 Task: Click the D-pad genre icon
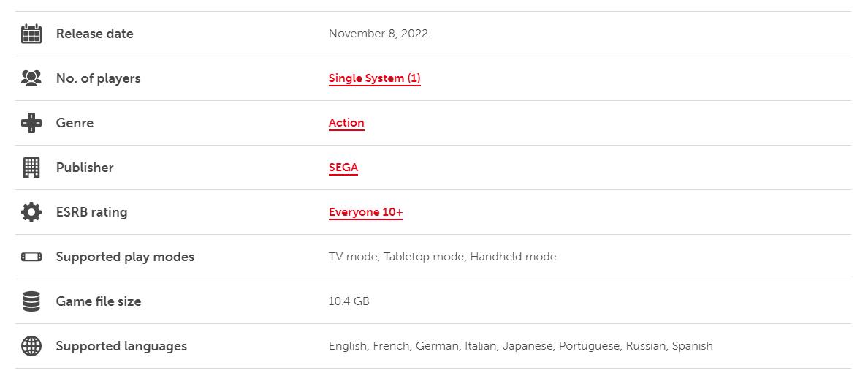coord(31,123)
